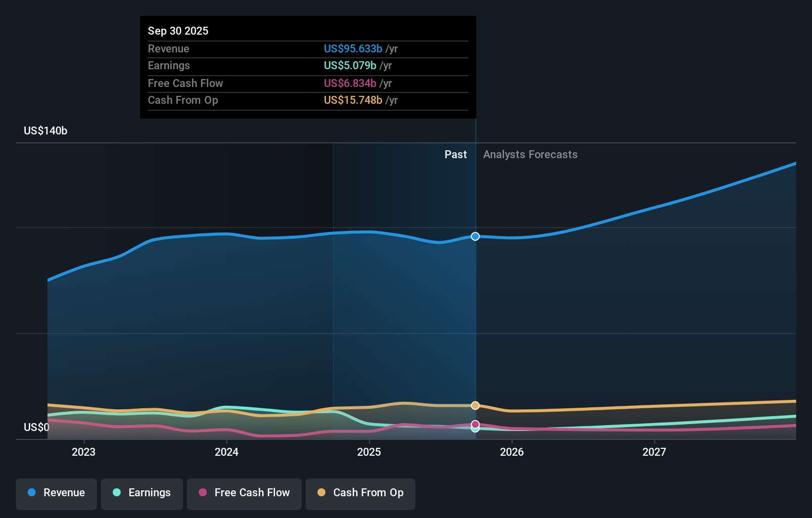This screenshot has height=518, width=812.
Task: Switch to the Past section of the chart
Action: point(455,154)
